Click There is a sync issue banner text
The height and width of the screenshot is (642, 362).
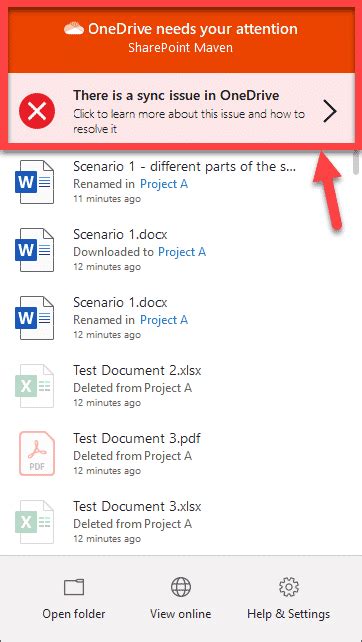pyautogui.click(x=176, y=95)
